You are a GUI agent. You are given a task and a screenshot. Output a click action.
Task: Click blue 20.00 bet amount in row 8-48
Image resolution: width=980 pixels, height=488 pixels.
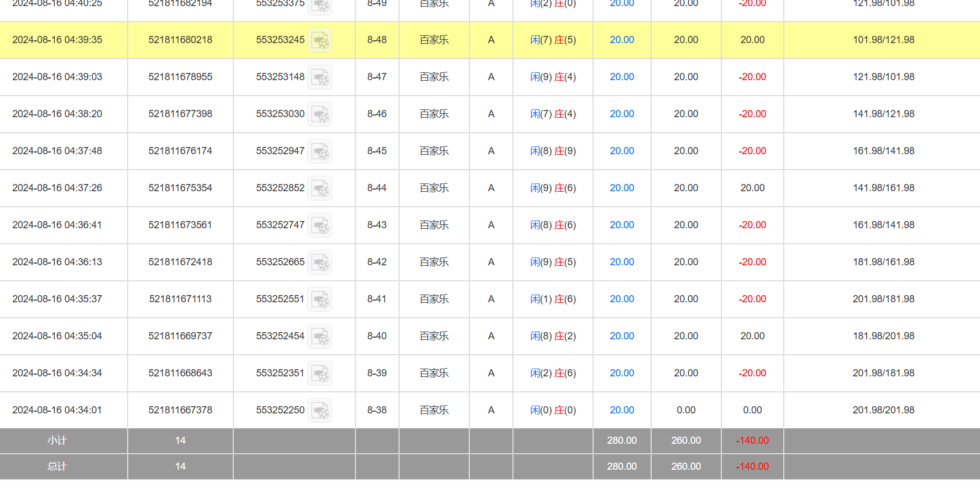point(622,40)
